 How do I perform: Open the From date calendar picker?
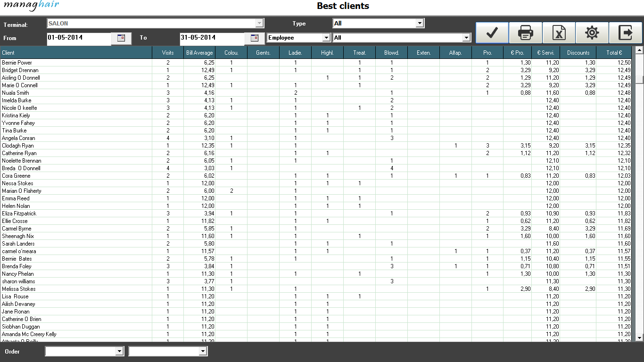point(121,38)
